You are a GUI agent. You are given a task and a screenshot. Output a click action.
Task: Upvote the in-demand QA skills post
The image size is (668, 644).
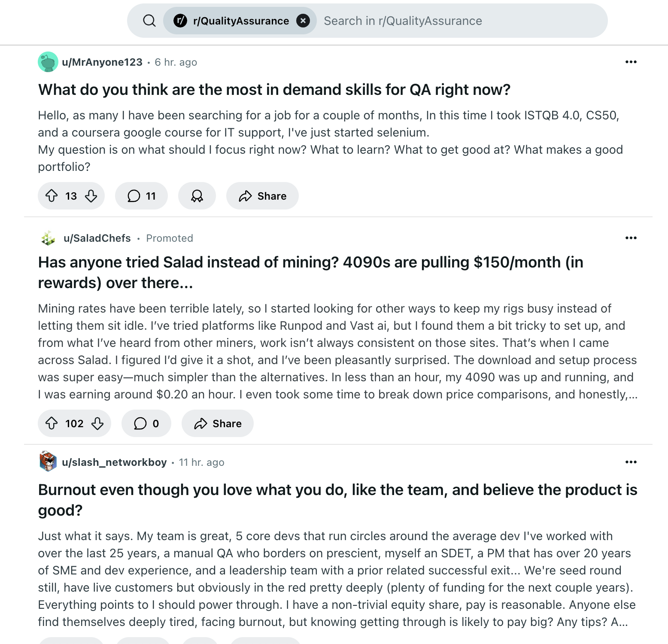(52, 196)
